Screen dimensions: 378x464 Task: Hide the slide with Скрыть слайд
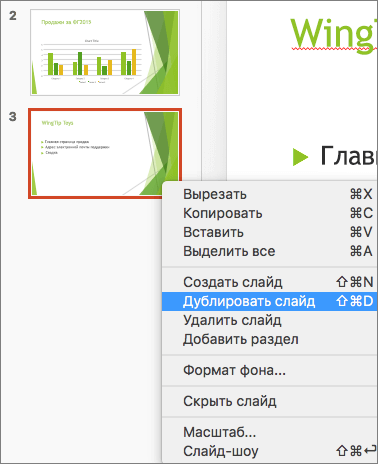pyautogui.click(x=269, y=401)
